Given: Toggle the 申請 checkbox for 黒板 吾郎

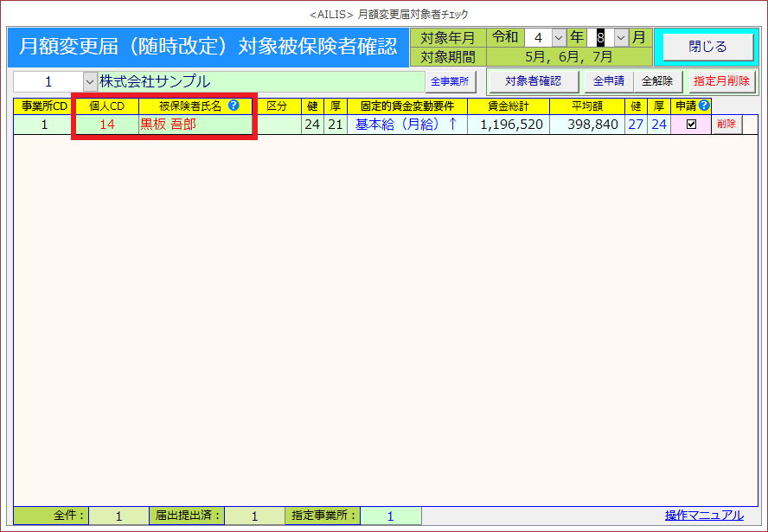Looking at the screenshot, I should pyautogui.click(x=691, y=125).
